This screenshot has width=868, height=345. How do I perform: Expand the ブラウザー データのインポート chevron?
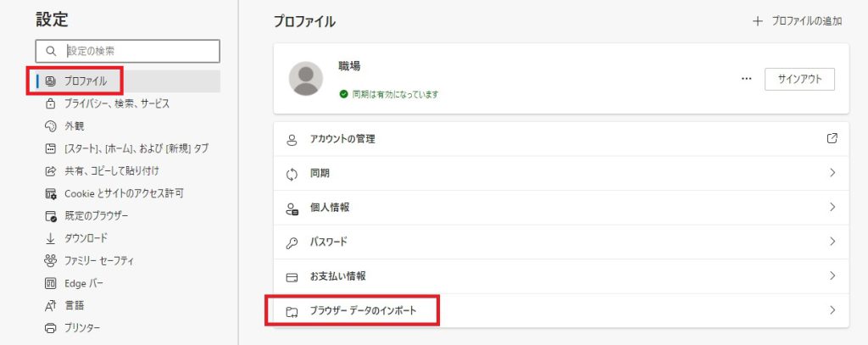(x=832, y=310)
